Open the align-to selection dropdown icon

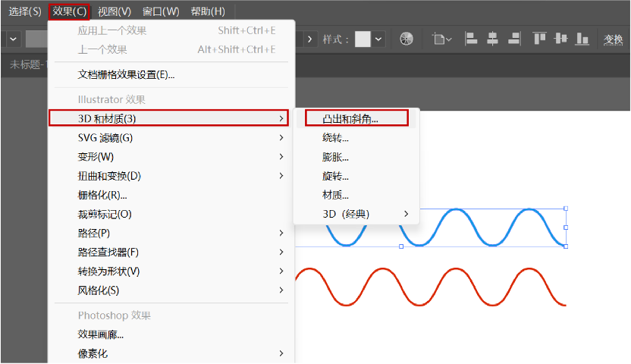coord(442,39)
